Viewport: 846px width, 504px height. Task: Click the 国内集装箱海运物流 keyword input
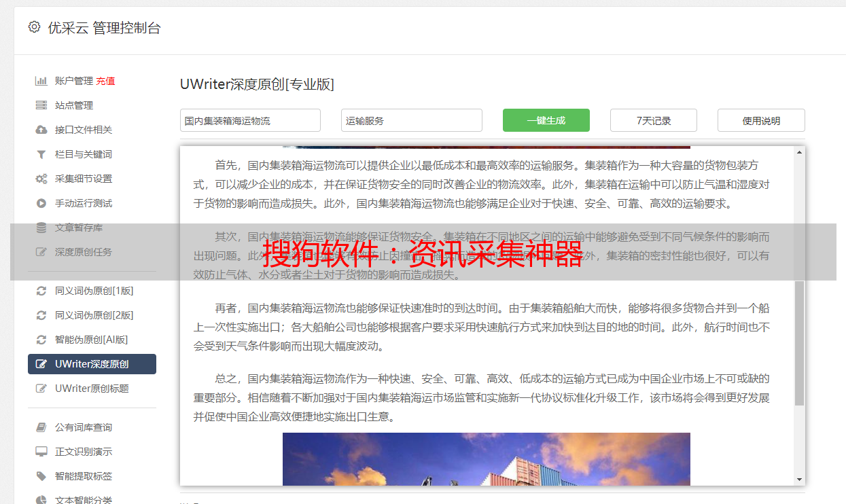(250, 120)
